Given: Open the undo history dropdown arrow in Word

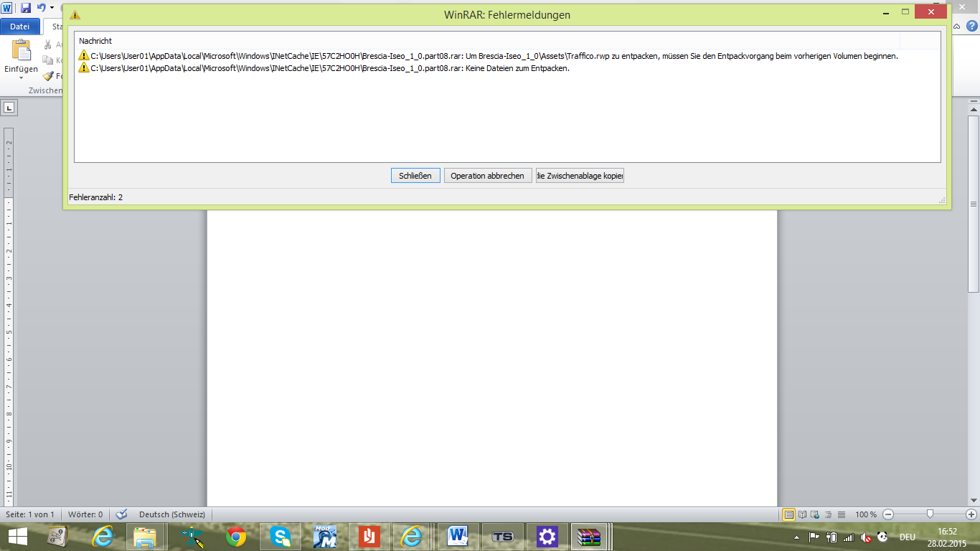Looking at the screenshot, I should (52, 8).
